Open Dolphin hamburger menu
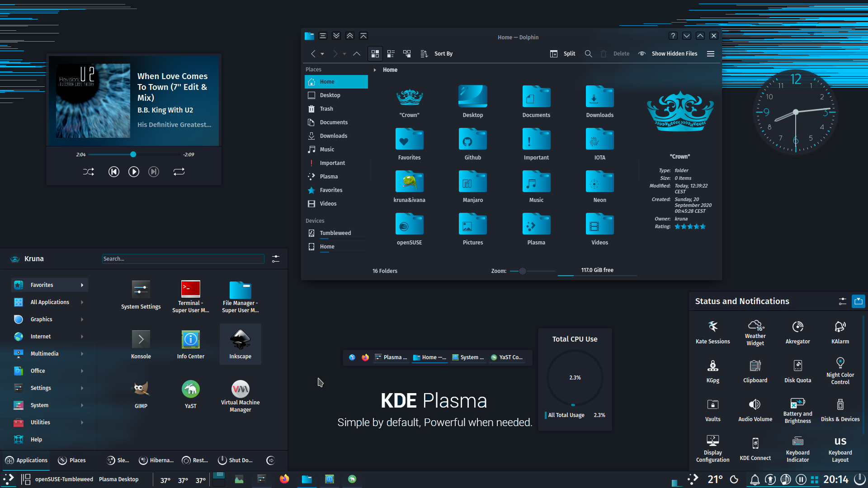Screen dimensions: 868x488 coord(711,54)
